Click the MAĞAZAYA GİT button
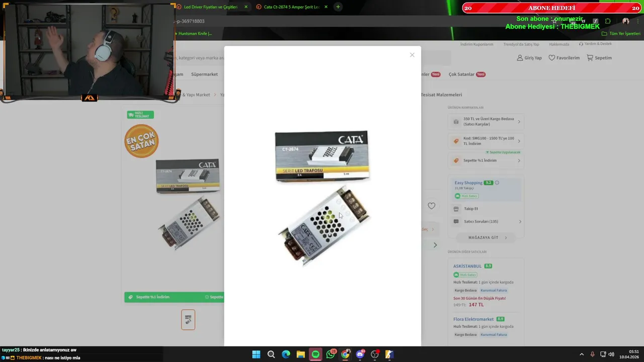 click(x=487, y=237)
